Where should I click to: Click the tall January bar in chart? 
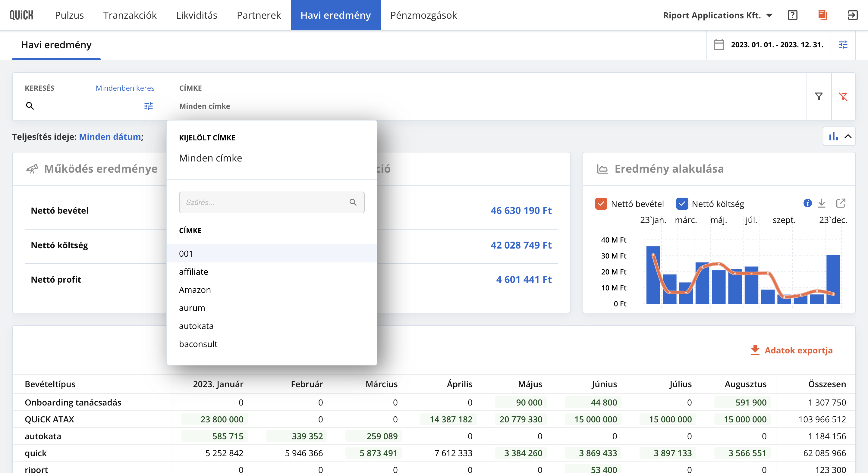pos(653,275)
